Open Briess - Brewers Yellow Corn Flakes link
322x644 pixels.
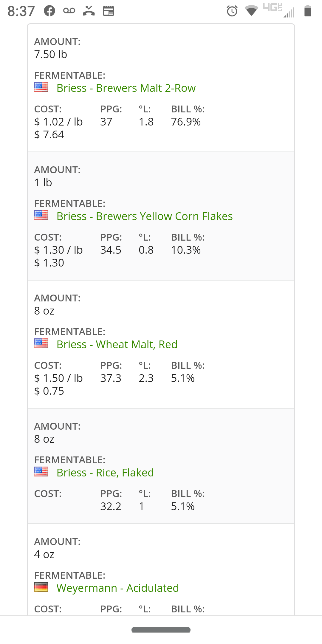(145, 216)
